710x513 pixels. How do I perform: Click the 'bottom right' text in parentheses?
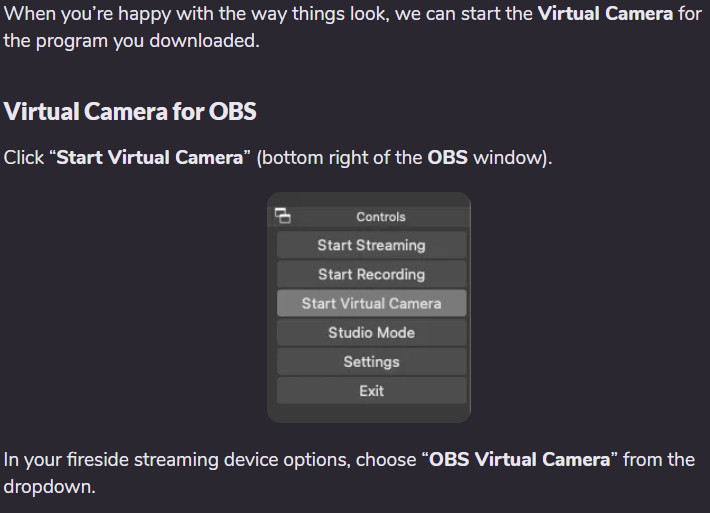pos(309,159)
